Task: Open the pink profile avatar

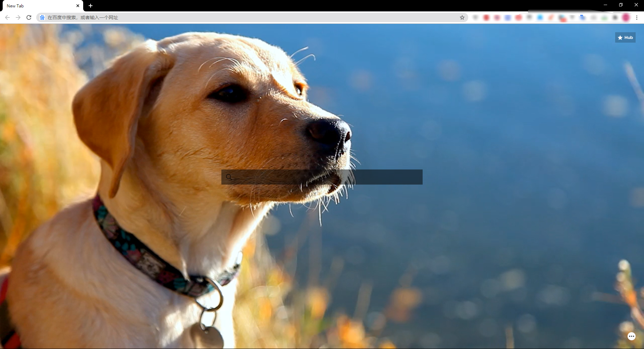Action: pyautogui.click(x=626, y=17)
